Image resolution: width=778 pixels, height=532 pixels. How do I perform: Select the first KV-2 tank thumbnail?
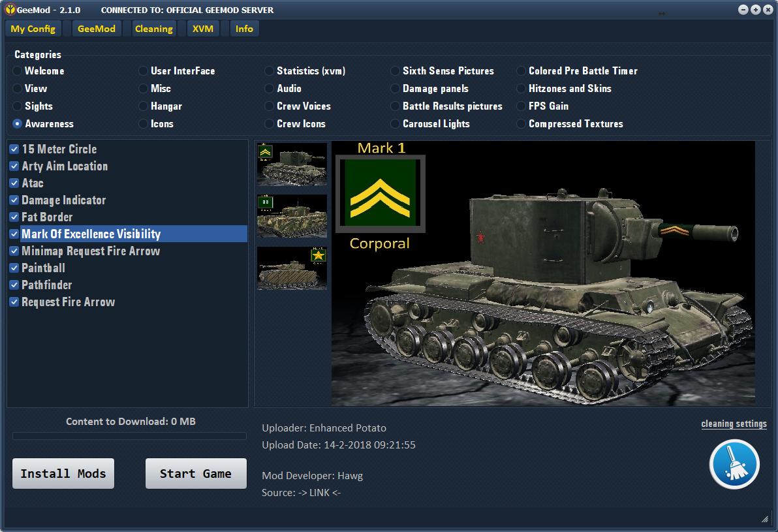292,164
